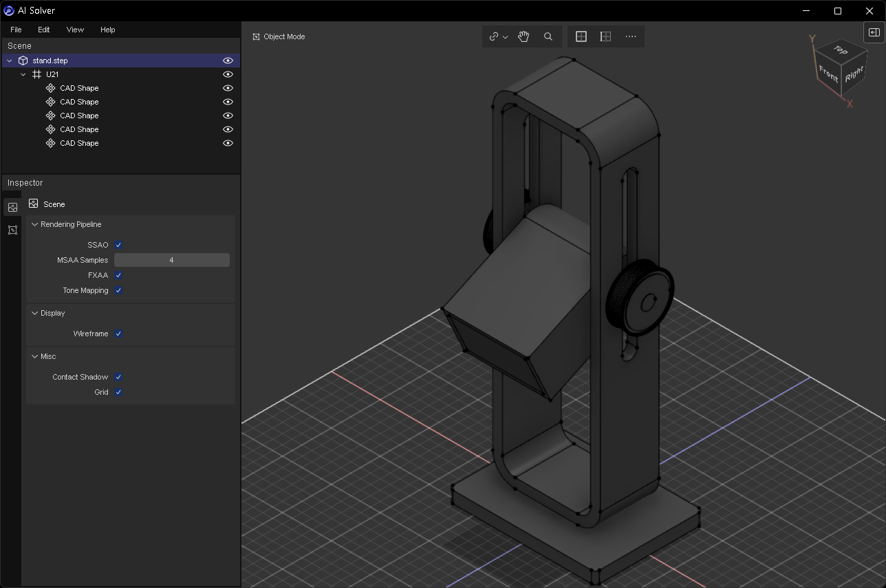Click the second CAD Shape's shape icon

coord(51,102)
